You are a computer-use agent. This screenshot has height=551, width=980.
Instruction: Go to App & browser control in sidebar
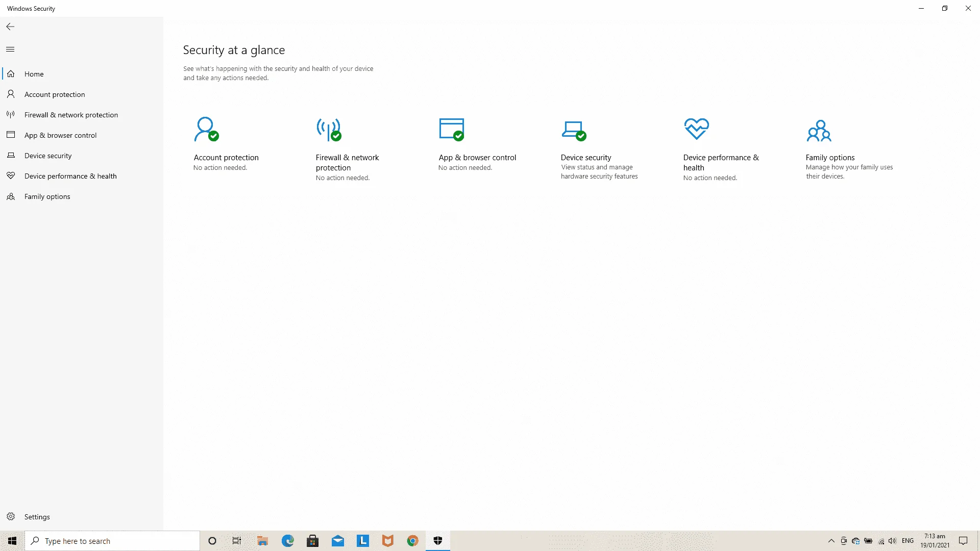pyautogui.click(x=82, y=135)
